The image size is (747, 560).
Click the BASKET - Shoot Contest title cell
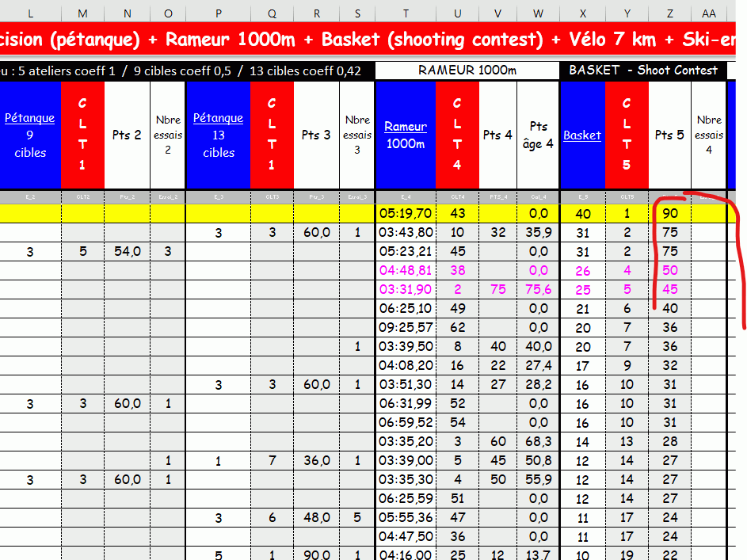(643, 70)
